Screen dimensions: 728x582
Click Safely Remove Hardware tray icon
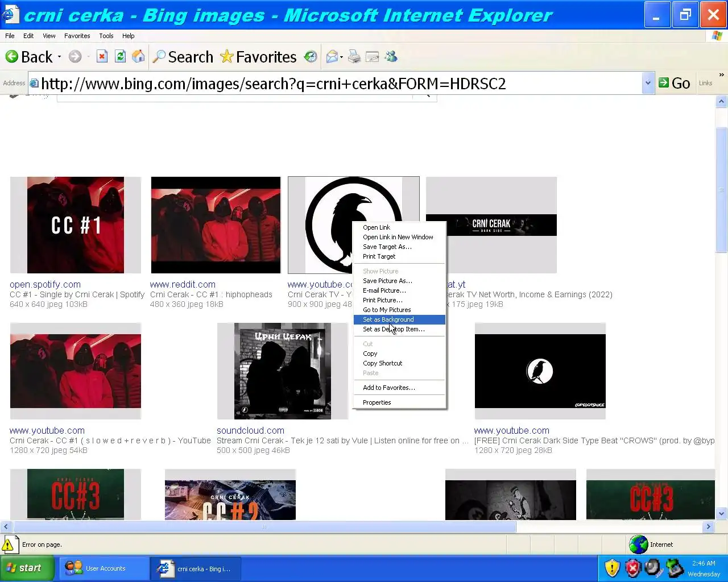(675, 568)
